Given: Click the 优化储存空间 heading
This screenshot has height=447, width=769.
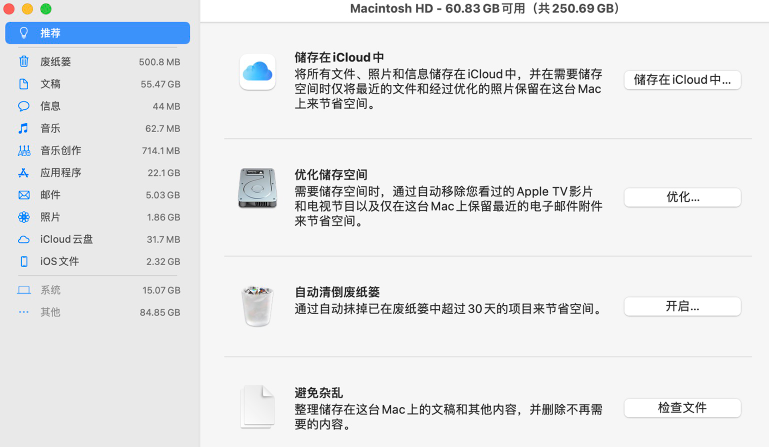Looking at the screenshot, I should click(x=331, y=175).
